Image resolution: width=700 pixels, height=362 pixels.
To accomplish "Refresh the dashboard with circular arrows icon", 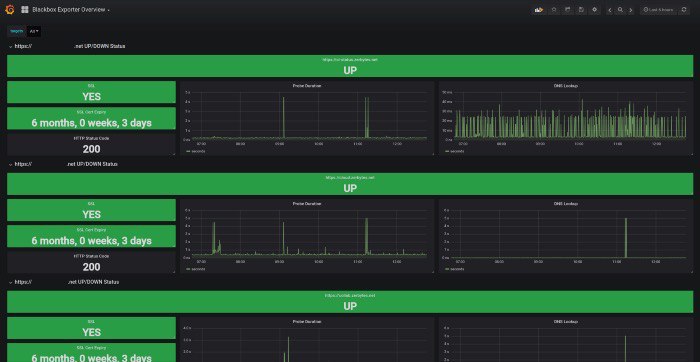I will click(x=683, y=10).
